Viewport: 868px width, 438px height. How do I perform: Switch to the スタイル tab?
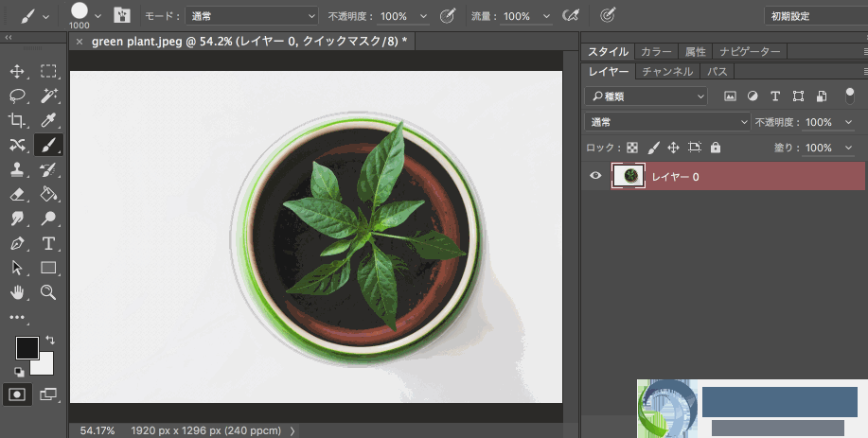(608, 51)
